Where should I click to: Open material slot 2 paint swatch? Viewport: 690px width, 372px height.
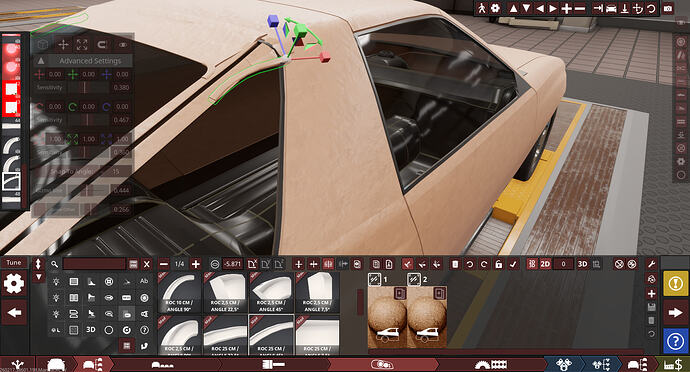click(427, 317)
